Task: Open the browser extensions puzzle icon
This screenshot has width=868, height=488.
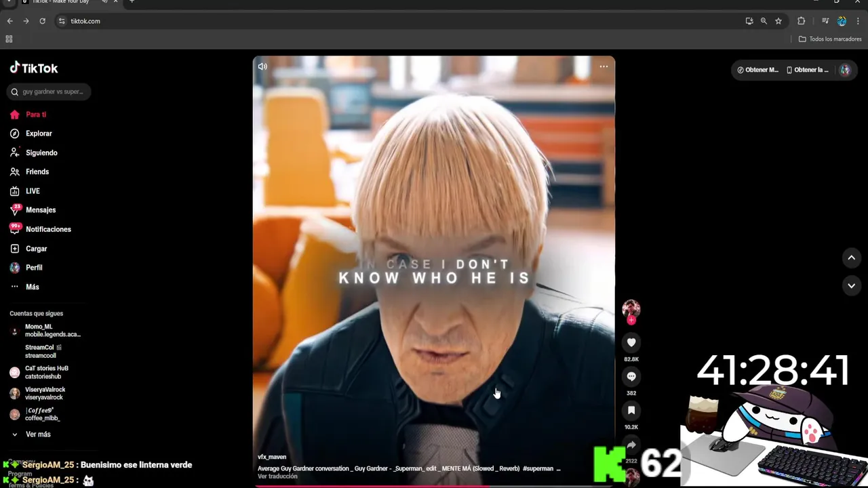Action: click(801, 21)
